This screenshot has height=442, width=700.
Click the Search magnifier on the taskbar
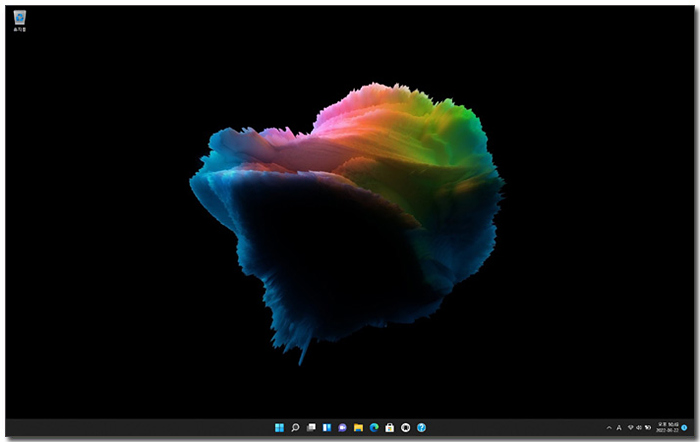pyautogui.click(x=295, y=427)
